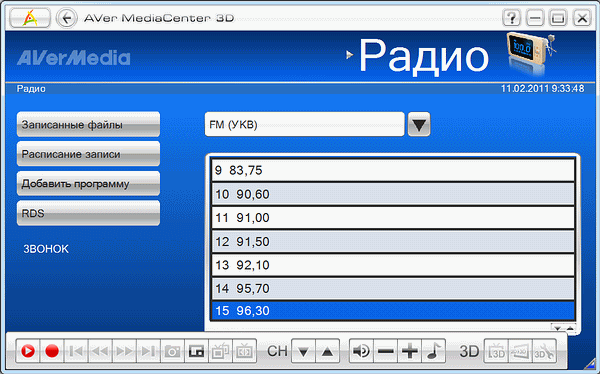Select station 9 83,75
The height and width of the screenshot is (374, 600).
393,170
